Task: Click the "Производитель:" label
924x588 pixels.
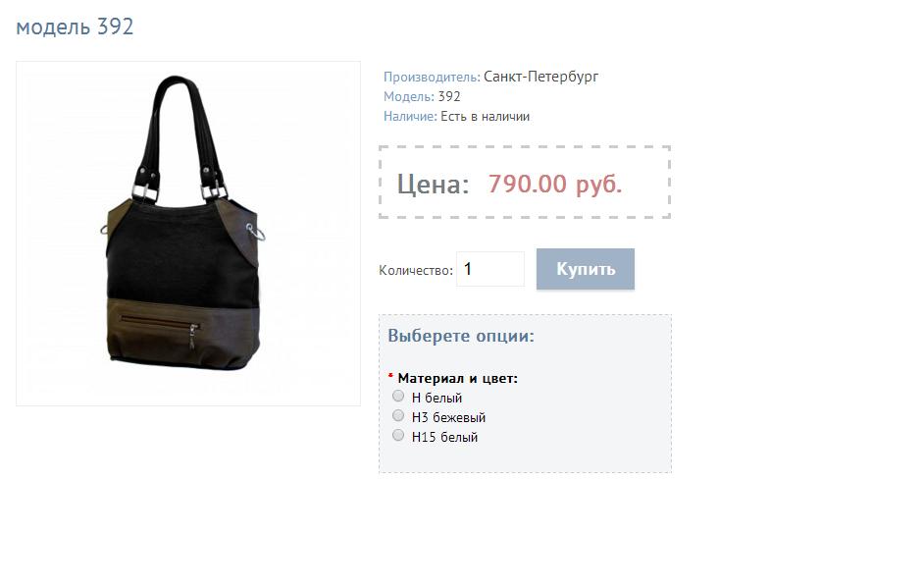Action: [432, 78]
